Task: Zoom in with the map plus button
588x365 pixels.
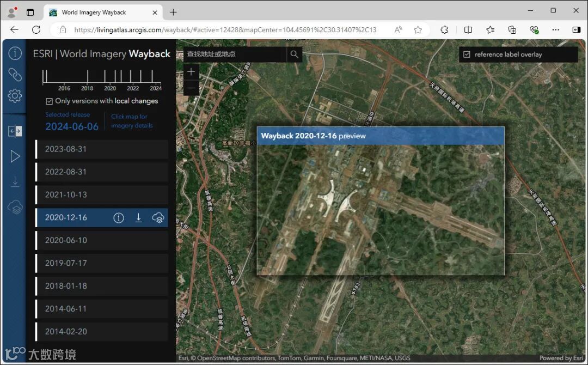Action: 191,72
